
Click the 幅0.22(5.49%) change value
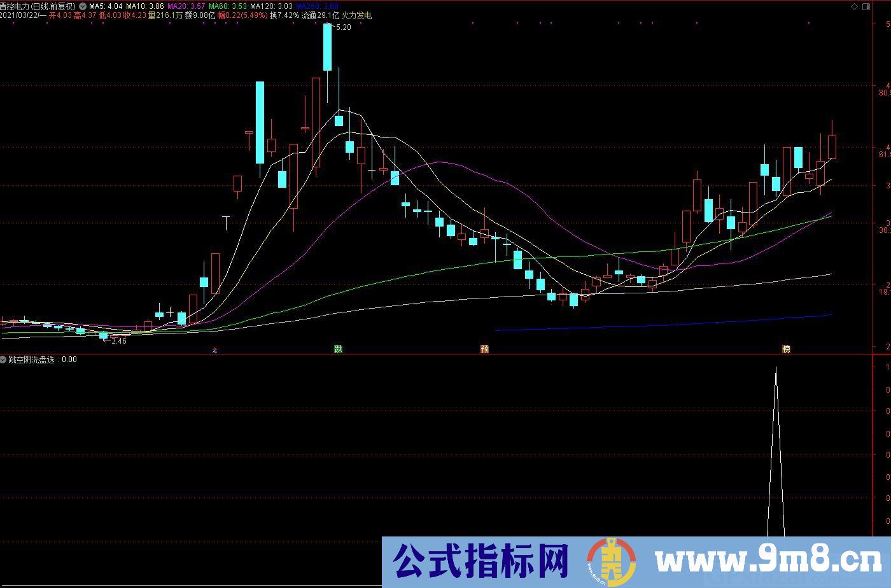pyautogui.click(x=242, y=15)
